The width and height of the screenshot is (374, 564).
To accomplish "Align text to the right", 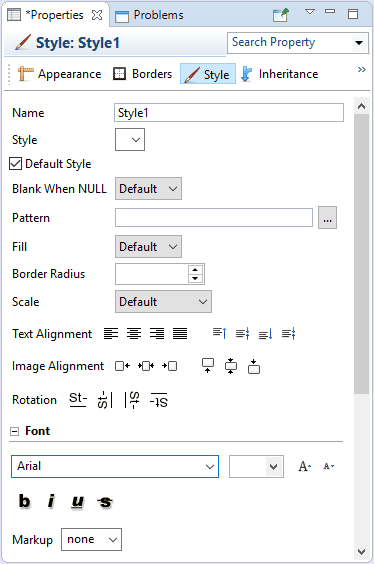I will [157, 334].
